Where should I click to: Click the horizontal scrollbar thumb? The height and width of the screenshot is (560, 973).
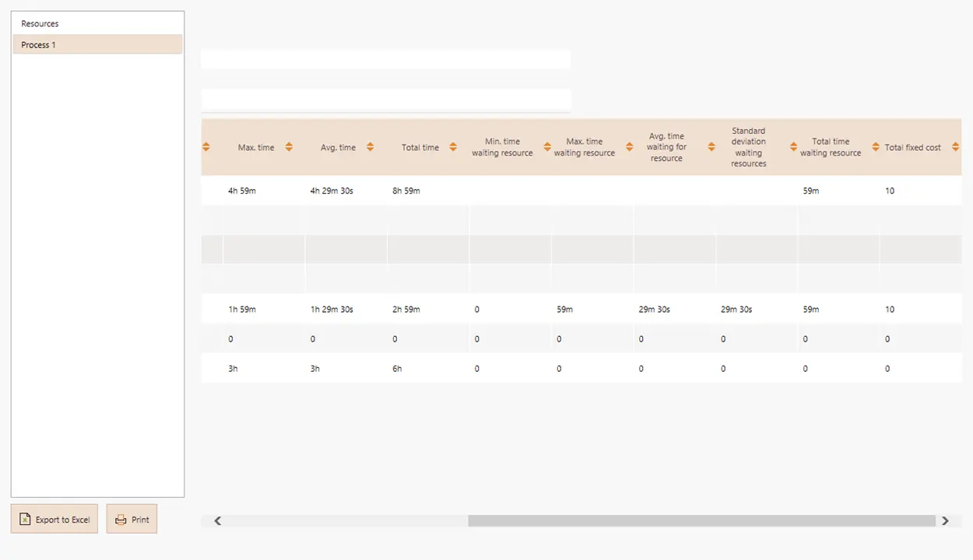tap(701, 521)
